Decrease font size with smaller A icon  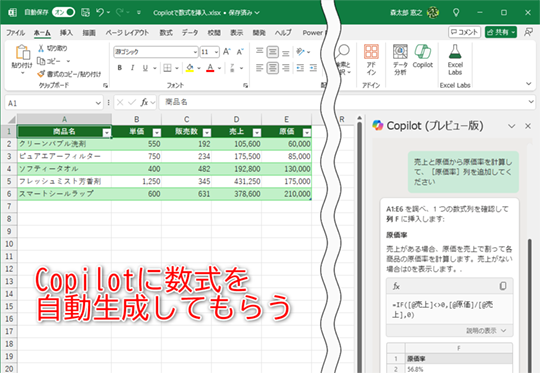(240, 52)
